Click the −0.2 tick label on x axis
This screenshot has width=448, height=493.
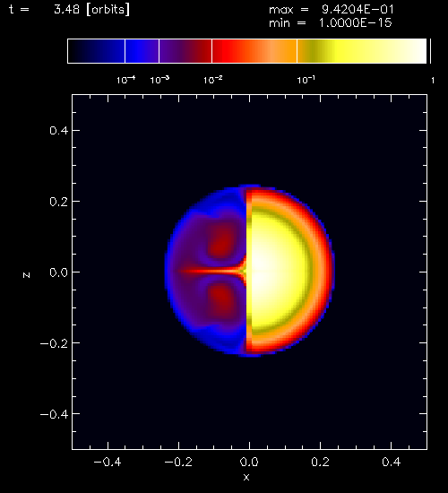(178, 462)
